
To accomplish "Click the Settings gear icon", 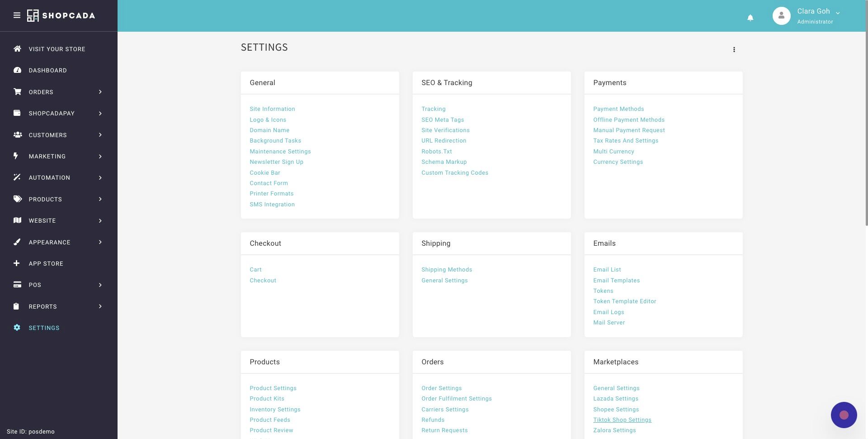I will pyautogui.click(x=17, y=328).
